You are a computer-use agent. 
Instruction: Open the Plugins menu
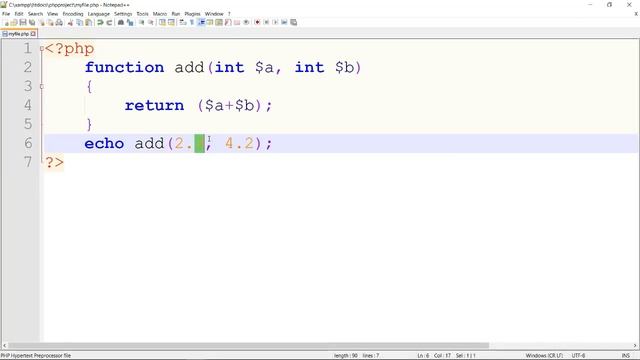[x=192, y=14]
